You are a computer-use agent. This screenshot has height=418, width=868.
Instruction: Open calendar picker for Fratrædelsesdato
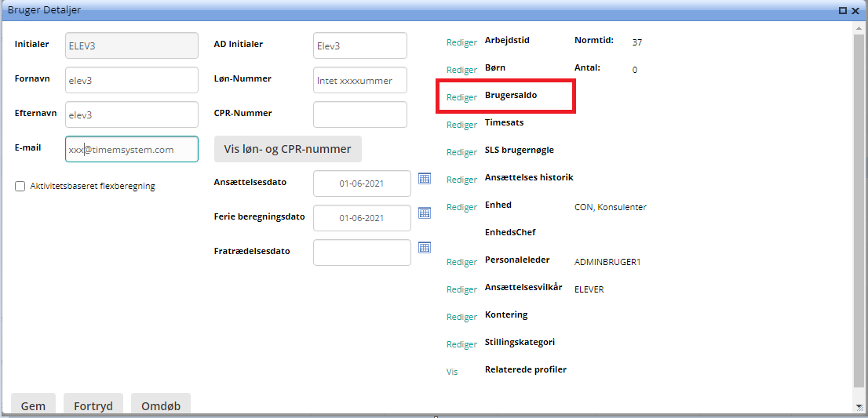[x=425, y=248]
